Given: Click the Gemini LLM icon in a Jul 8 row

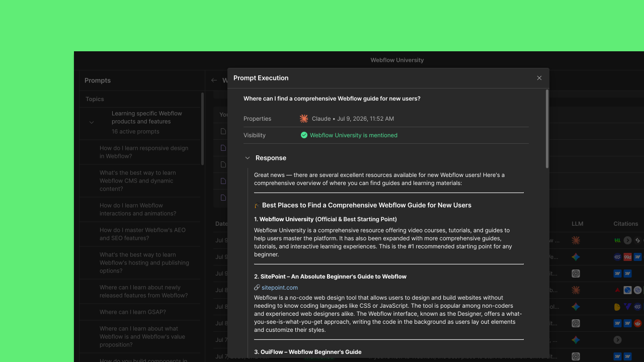Looking at the screenshot, I should click(x=576, y=307).
